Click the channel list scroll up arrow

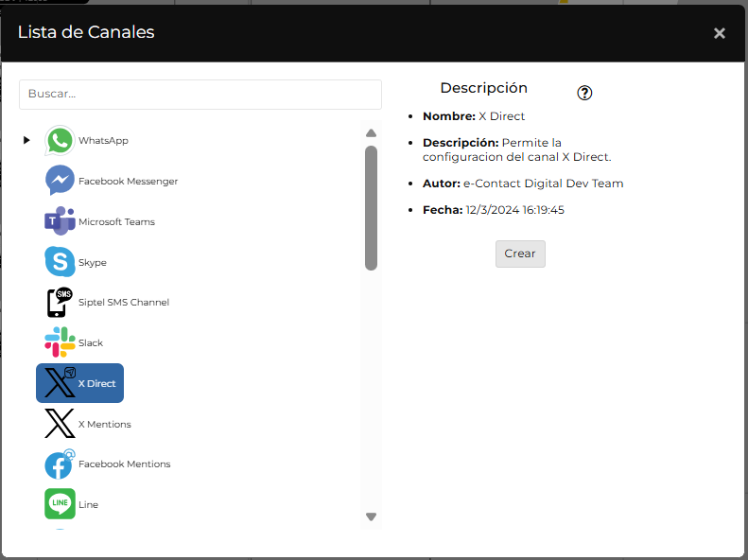coord(371,133)
